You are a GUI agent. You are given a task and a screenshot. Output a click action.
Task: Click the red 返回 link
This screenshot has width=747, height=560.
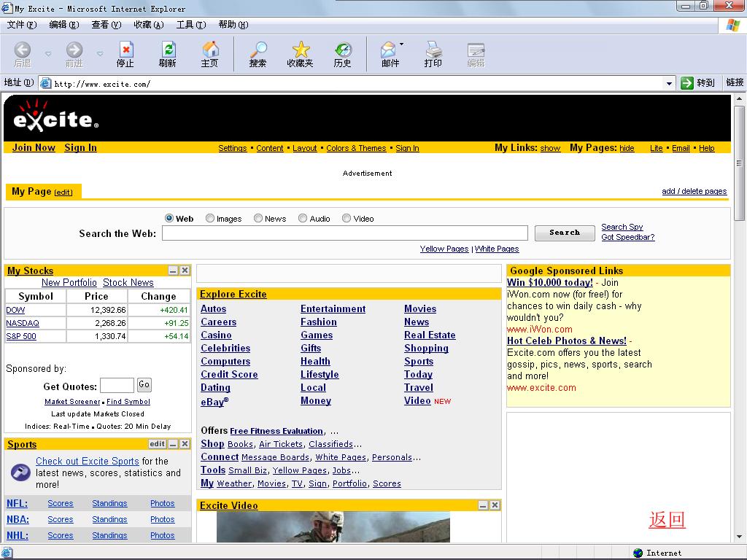click(x=667, y=519)
